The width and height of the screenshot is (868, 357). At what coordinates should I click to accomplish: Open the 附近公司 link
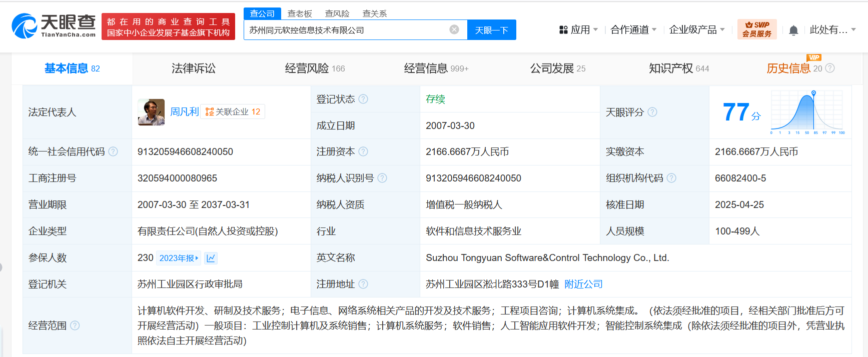coord(583,284)
